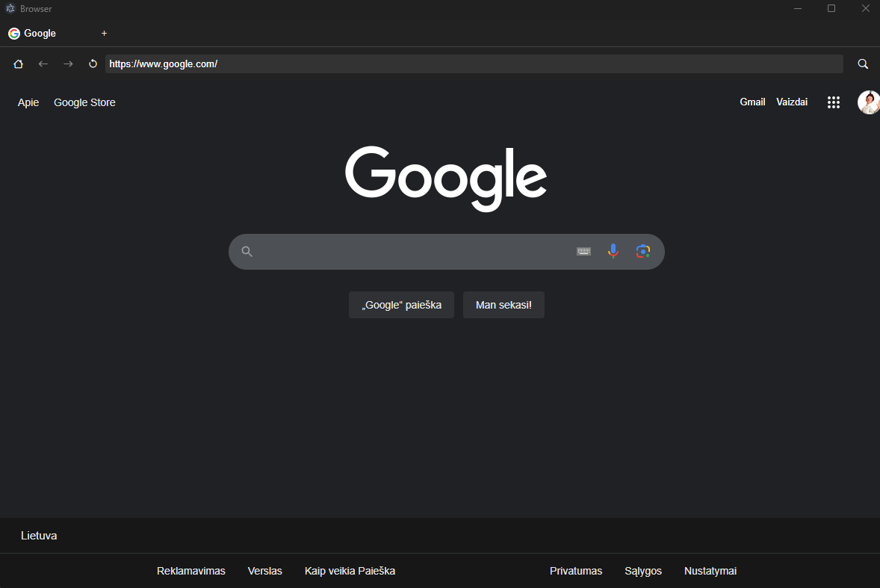Open a new tab with the plus icon
Viewport: 880px width, 588px height.
(104, 34)
